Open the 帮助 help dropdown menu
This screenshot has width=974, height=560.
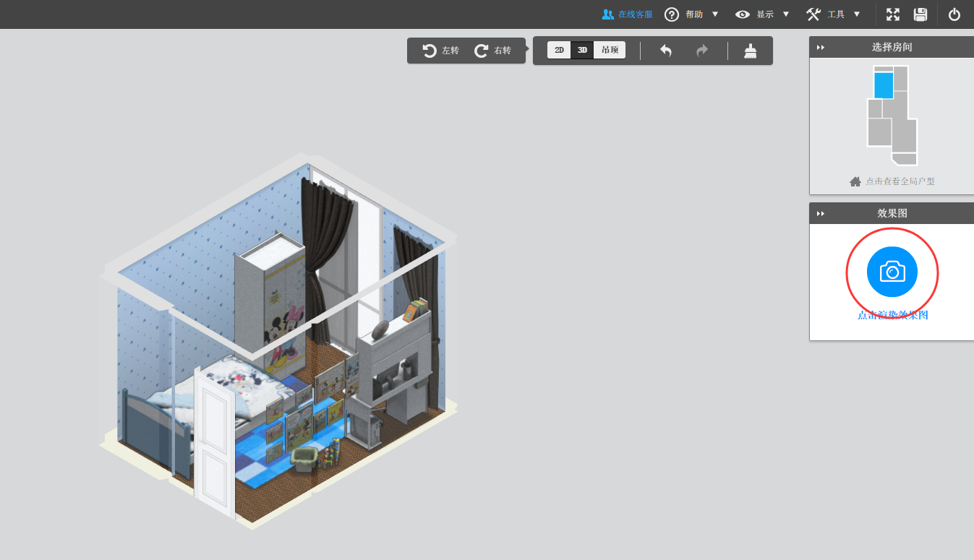(692, 14)
